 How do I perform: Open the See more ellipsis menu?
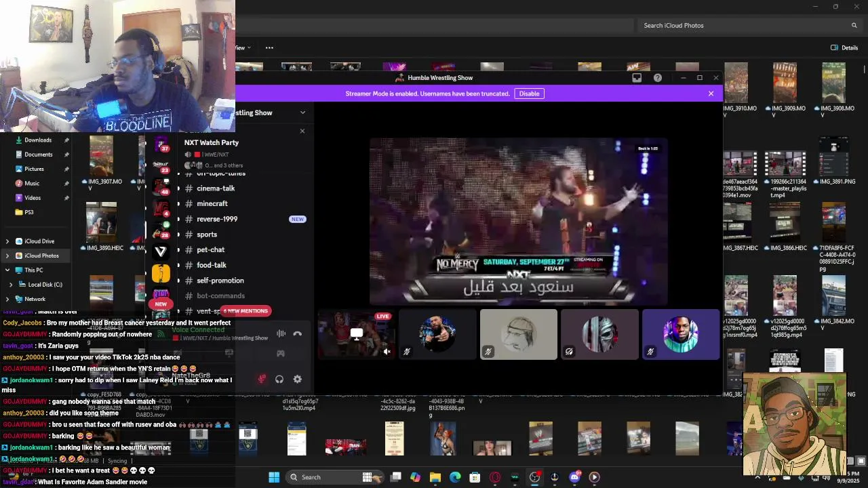click(269, 47)
